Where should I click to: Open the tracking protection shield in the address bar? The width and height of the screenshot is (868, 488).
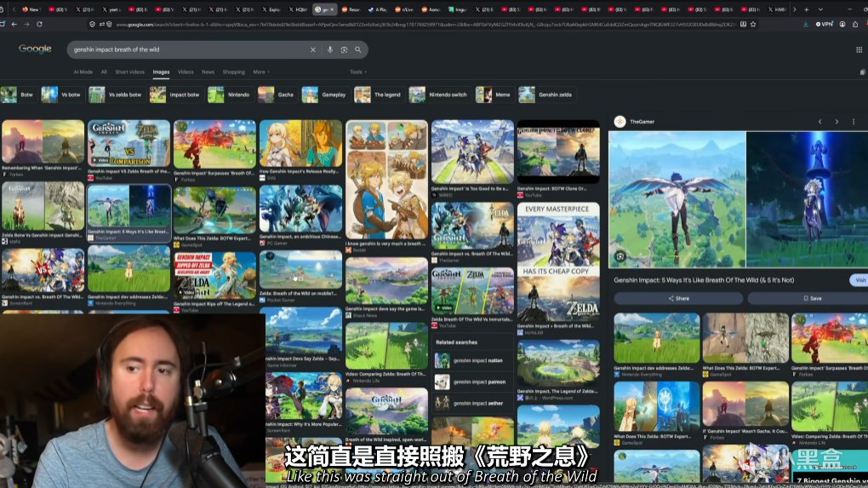tap(93, 25)
